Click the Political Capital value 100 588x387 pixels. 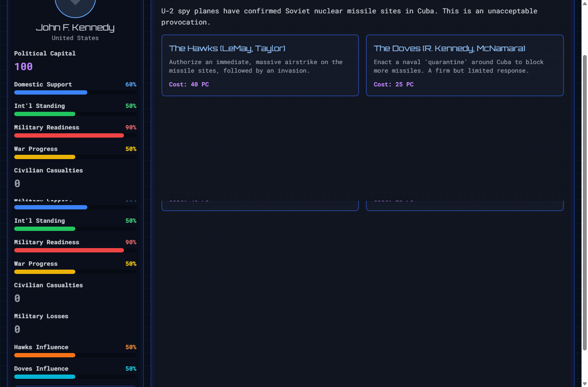point(23,67)
